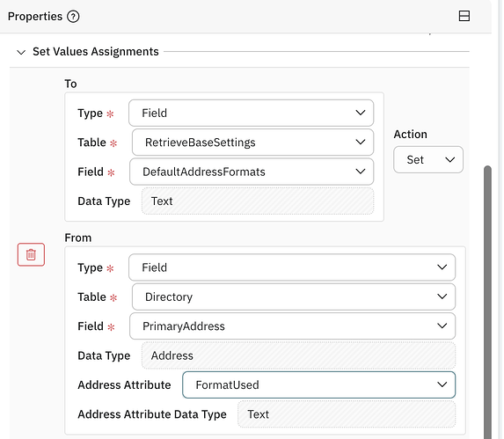Open the Action dropdown set to Set
Image resolution: width=504 pixels, height=439 pixels.
pyautogui.click(x=428, y=160)
